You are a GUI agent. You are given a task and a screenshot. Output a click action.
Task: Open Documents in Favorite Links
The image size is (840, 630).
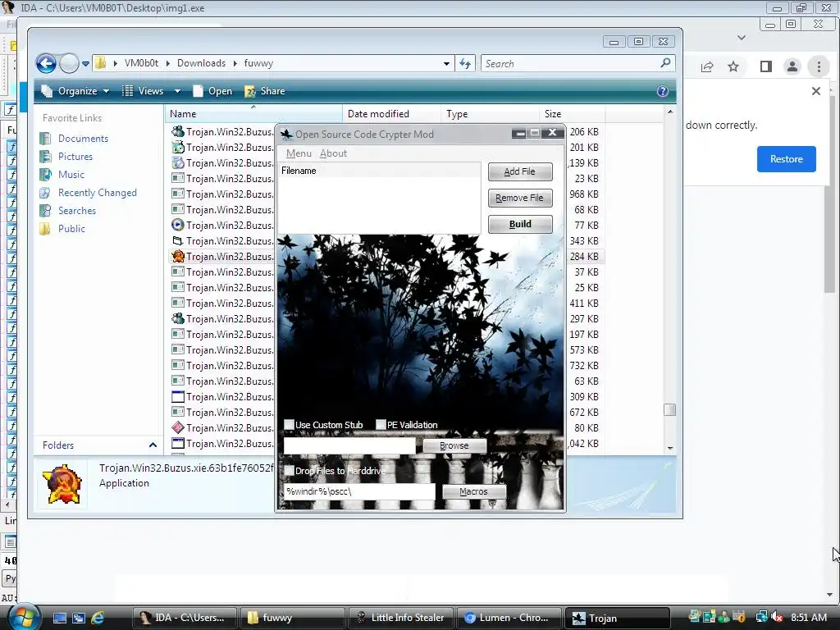coord(83,138)
